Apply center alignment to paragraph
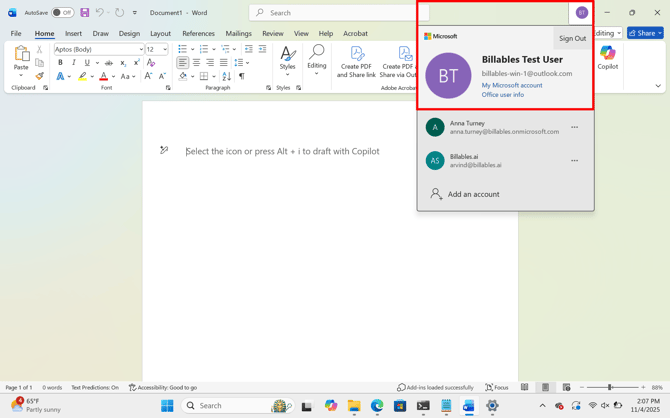This screenshot has height=418, width=670. (x=196, y=63)
